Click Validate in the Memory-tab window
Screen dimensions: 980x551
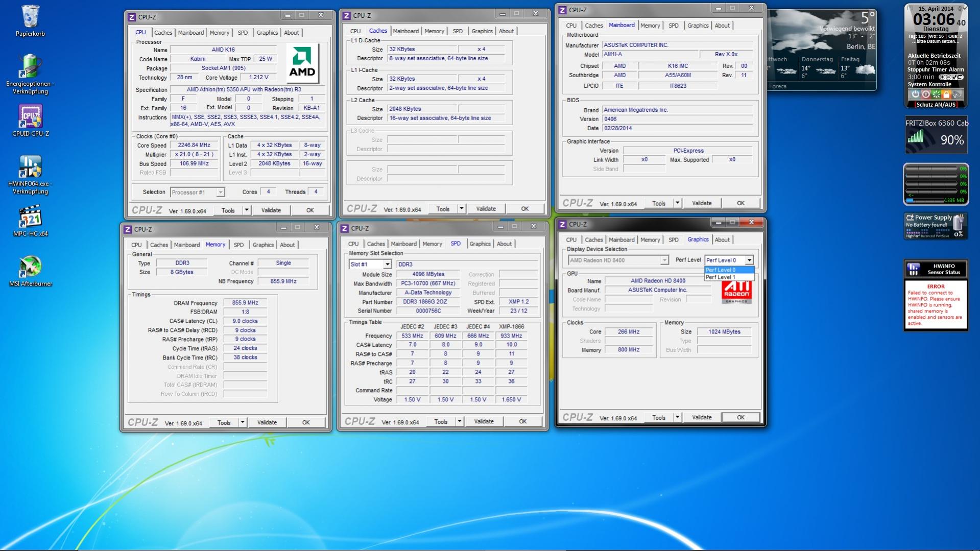pyautogui.click(x=267, y=423)
